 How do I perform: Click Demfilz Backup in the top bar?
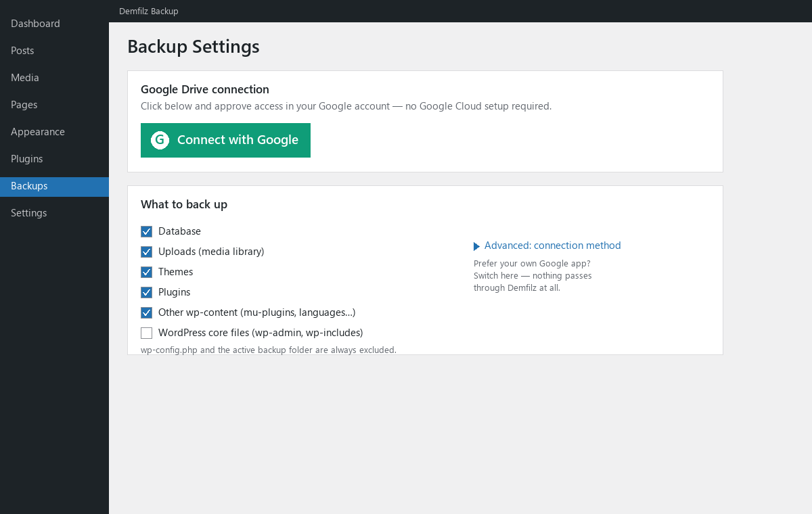149,11
